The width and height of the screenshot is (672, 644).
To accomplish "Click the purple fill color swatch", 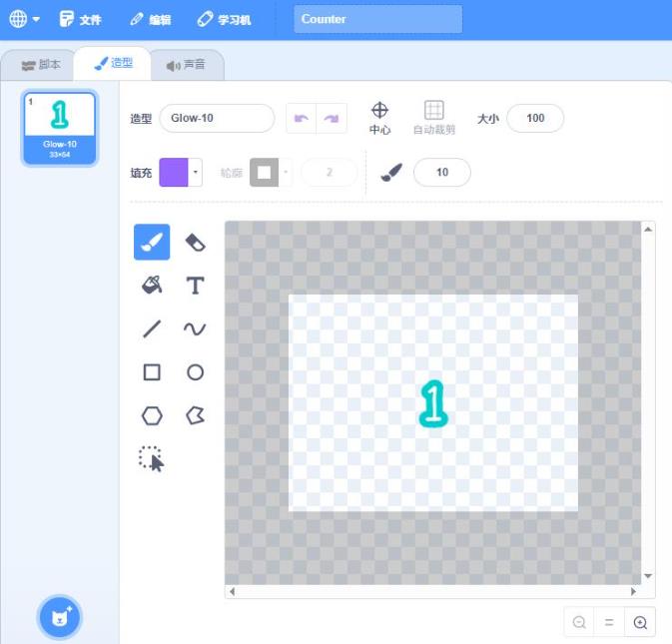I will [174, 173].
